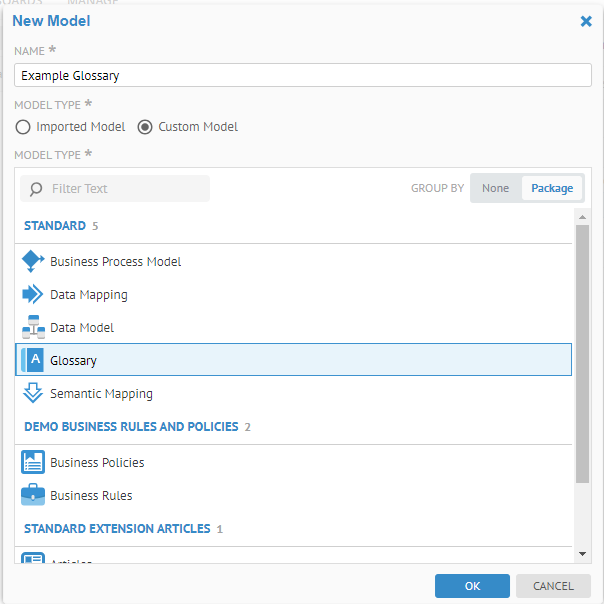The width and height of the screenshot is (604, 604).
Task: Click the Data Model icon
Action: coord(33,328)
